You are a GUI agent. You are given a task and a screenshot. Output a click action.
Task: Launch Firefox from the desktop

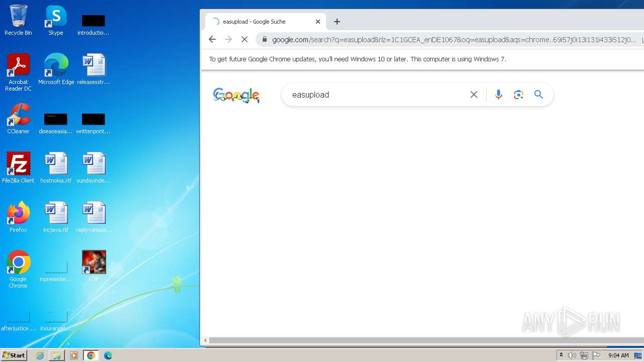point(18,217)
